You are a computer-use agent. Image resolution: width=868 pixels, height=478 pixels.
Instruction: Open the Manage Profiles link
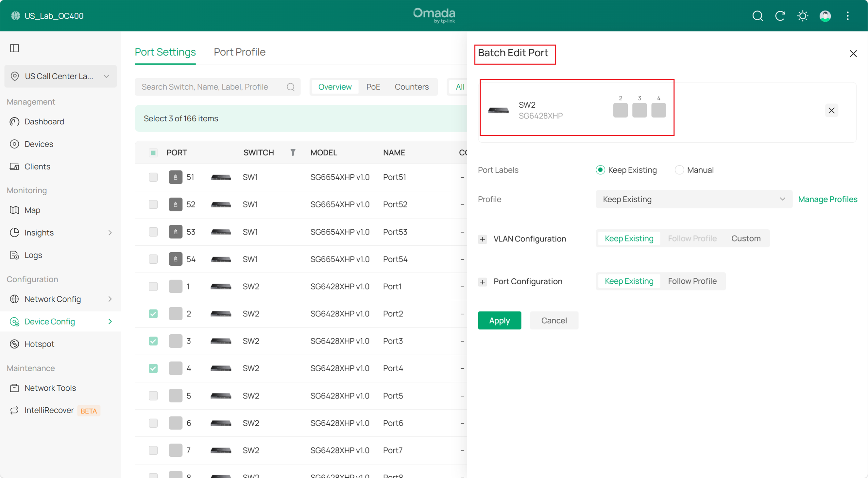pyautogui.click(x=827, y=199)
